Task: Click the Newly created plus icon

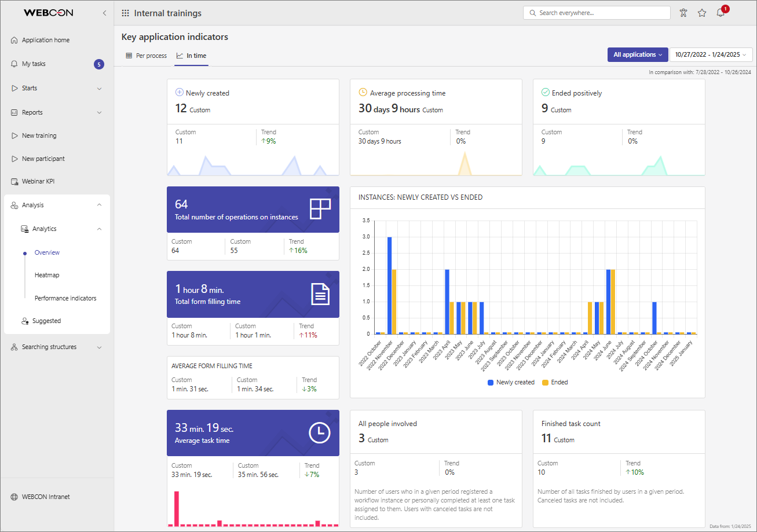Action: 180,92
